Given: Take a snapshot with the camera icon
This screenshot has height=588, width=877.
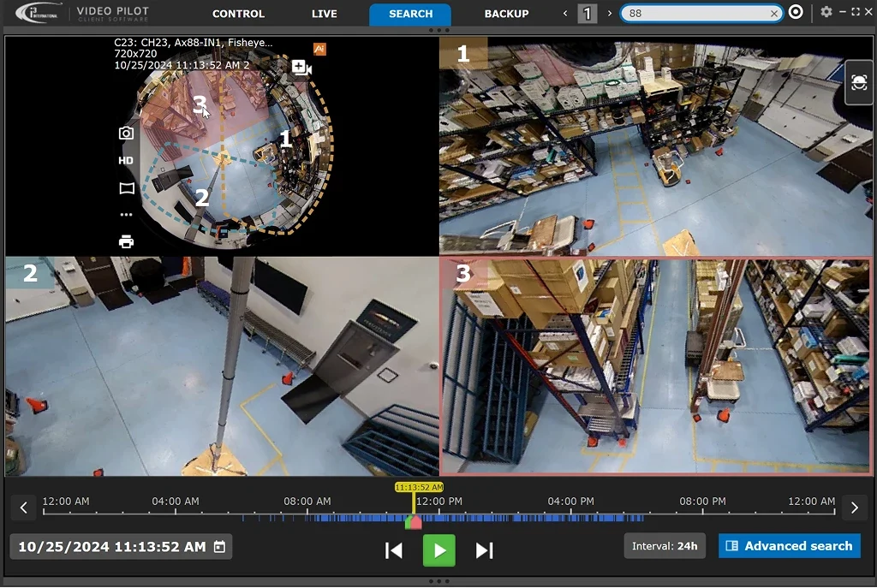Looking at the screenshot, I should [x=126, y=133].
